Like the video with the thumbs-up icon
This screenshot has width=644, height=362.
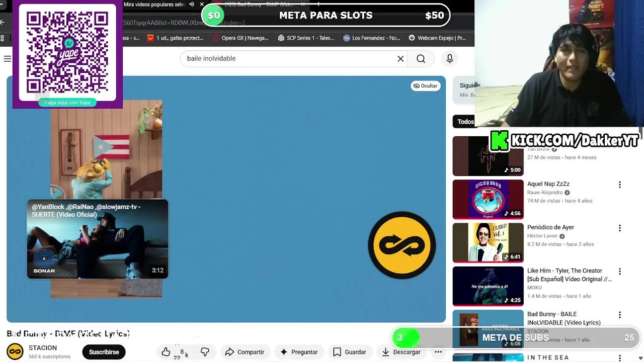tap(166, 352)
